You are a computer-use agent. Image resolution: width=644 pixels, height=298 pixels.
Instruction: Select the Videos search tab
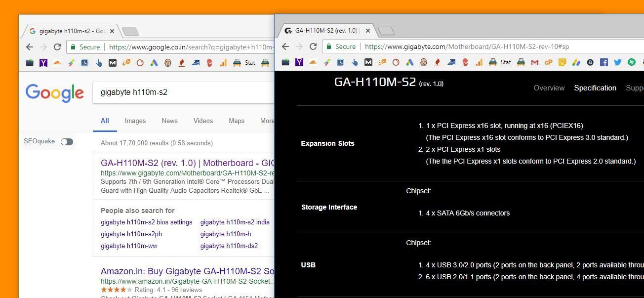[203, 121]
